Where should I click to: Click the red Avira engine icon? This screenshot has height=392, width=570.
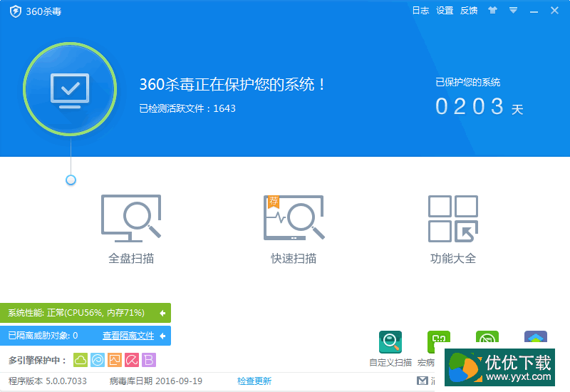tap(132, 360)
